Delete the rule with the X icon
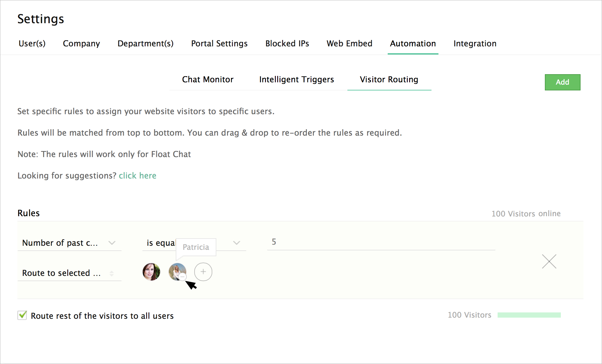The height and width of the screenshot is (364, 602). click(x=549, y=261)
